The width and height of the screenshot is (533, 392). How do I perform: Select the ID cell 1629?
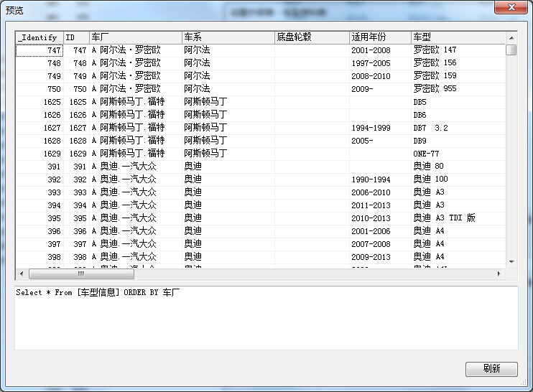76,154
